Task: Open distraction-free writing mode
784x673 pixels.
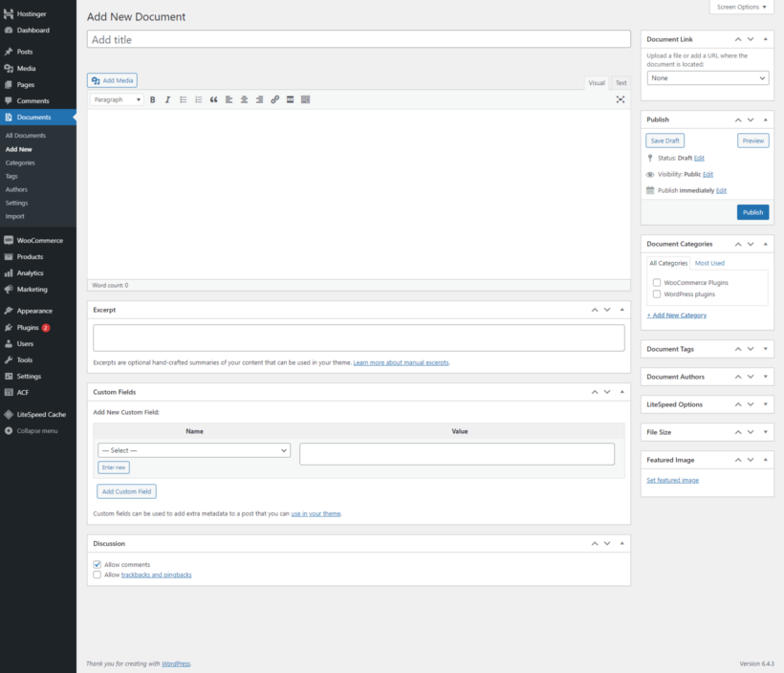Action: tap(621, 99)
